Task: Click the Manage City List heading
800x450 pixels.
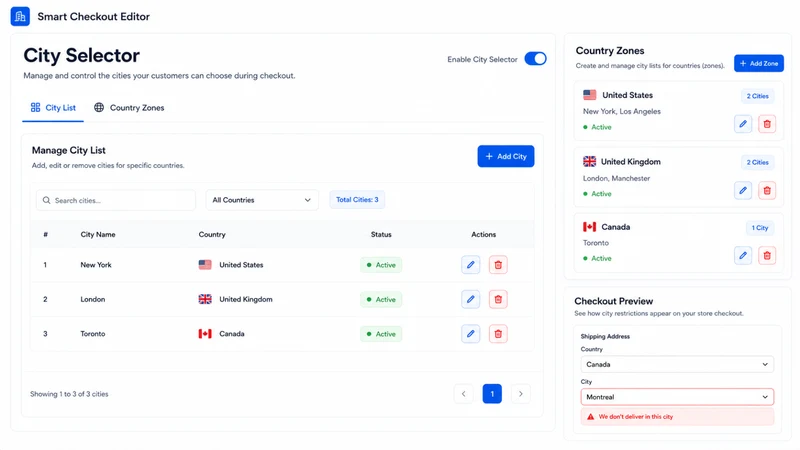Action: tap(68, 150)
